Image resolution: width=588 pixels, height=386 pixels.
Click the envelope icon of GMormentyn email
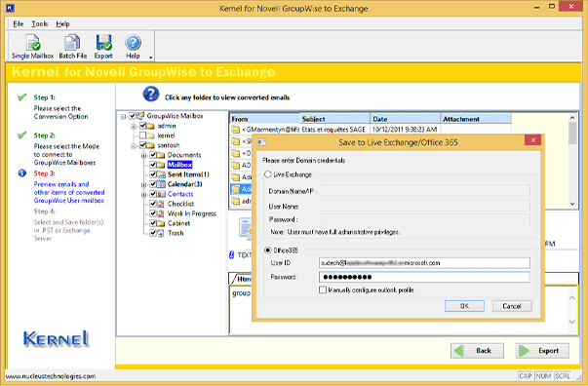pos(236,130)
